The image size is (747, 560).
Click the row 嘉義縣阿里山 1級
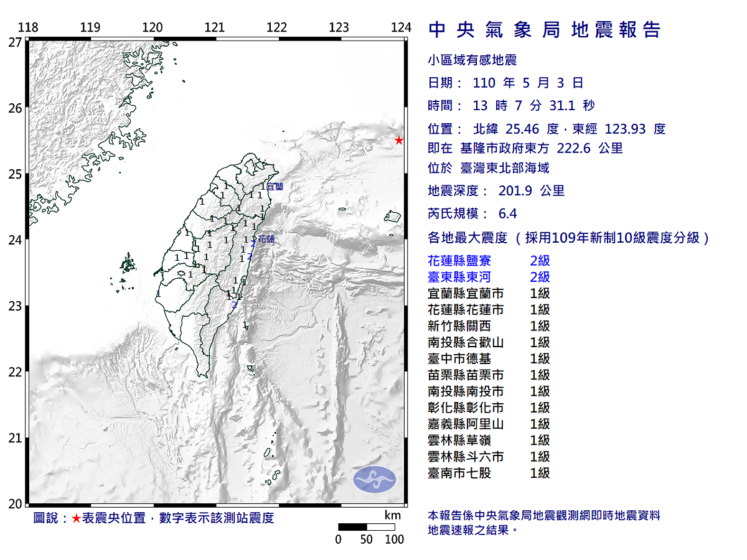[x=489, y=424]
